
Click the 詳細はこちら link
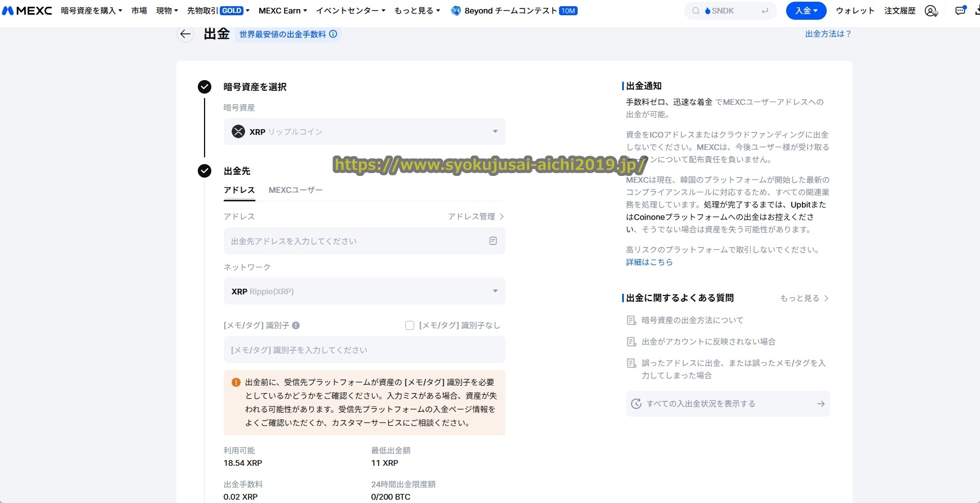649,262
